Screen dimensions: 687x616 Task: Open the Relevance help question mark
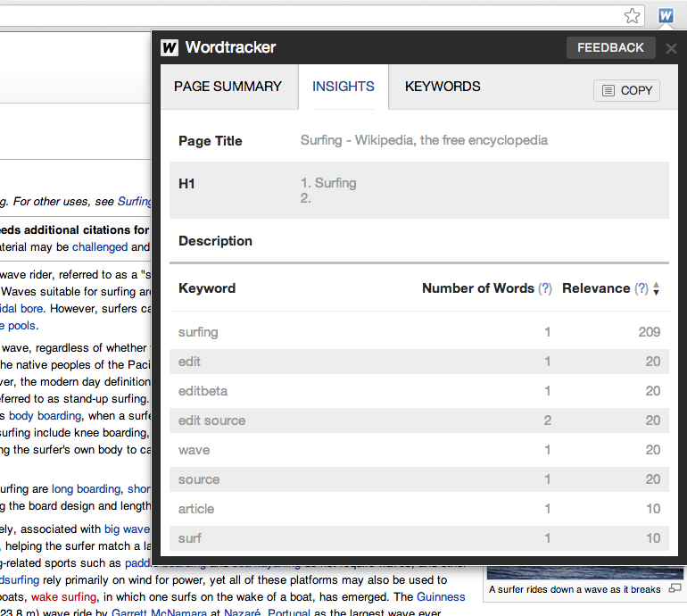(641, 288)
